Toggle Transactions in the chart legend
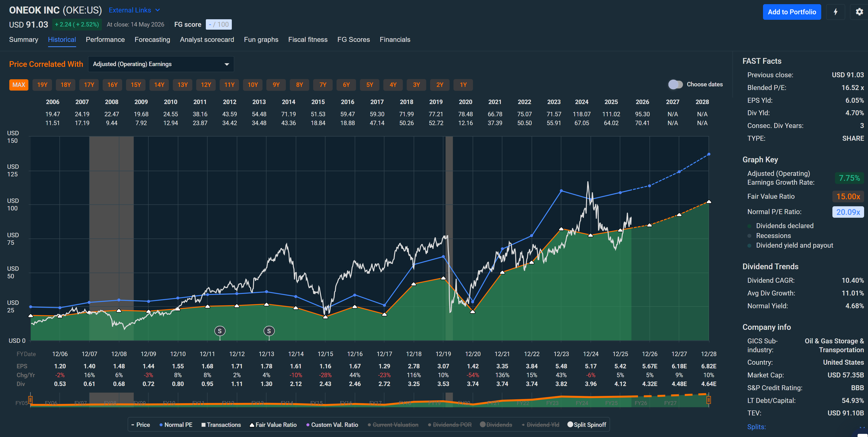Image resolution: width=868 pixels, height=437 pixels. (x=221, y=425)
